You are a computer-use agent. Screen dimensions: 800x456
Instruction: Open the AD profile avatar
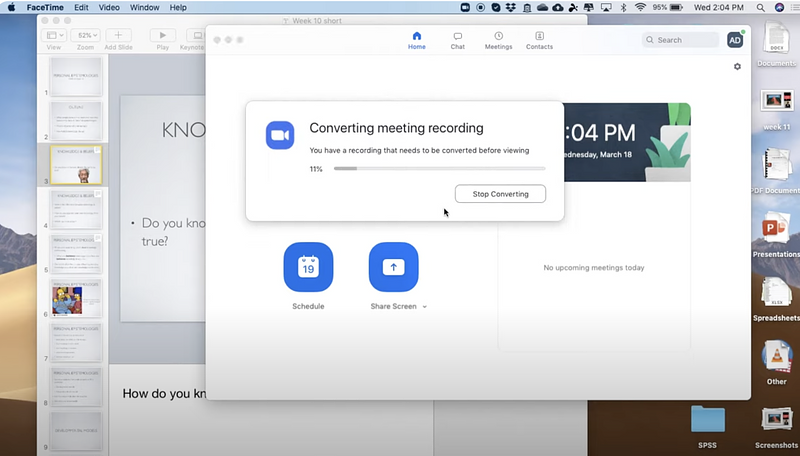735,40
